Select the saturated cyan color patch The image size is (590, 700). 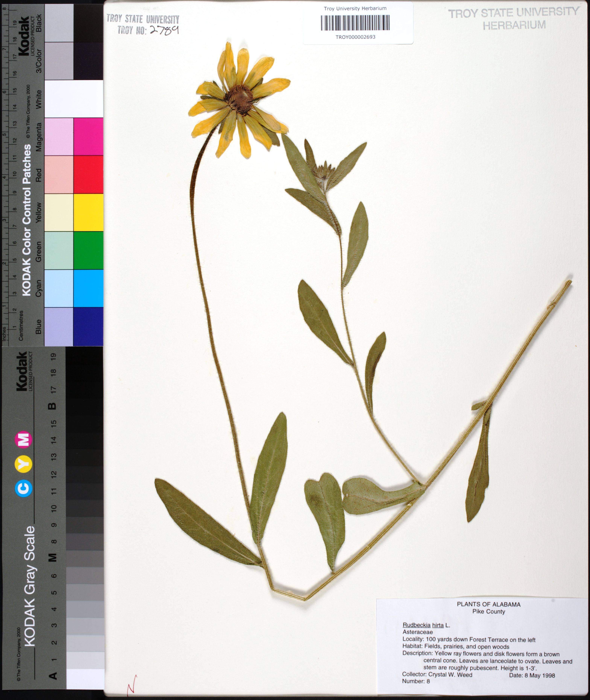[x=88, y=288]
